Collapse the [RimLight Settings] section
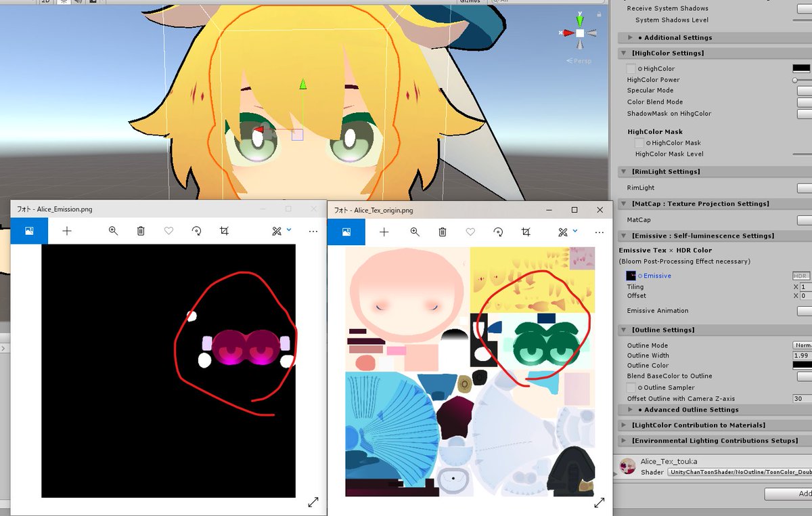 point(623,172)
